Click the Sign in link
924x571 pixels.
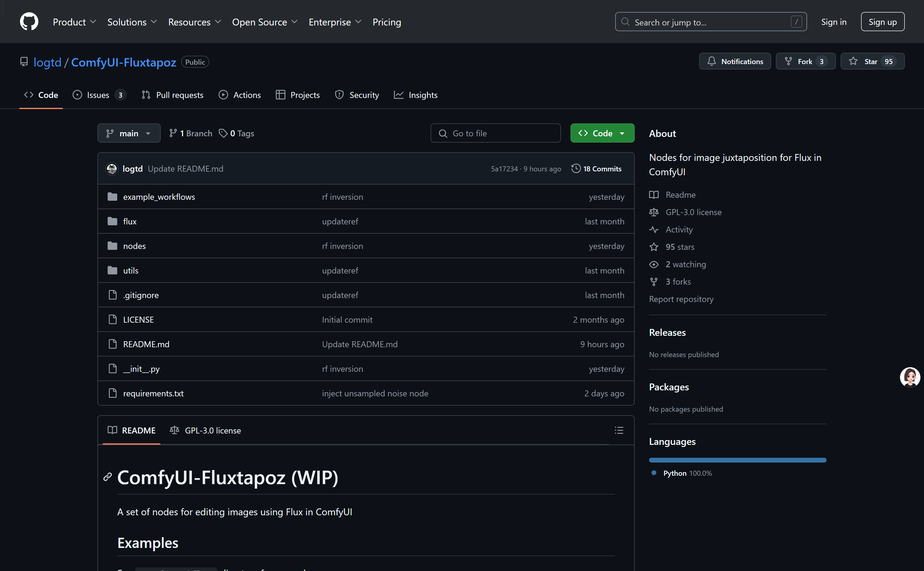coord(834,22)
